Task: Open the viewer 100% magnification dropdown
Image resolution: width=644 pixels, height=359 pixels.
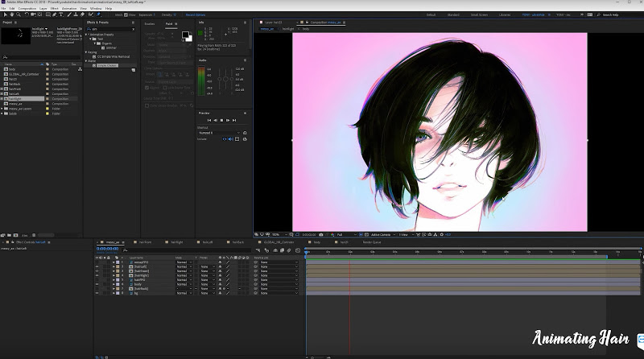Action: 278,234
